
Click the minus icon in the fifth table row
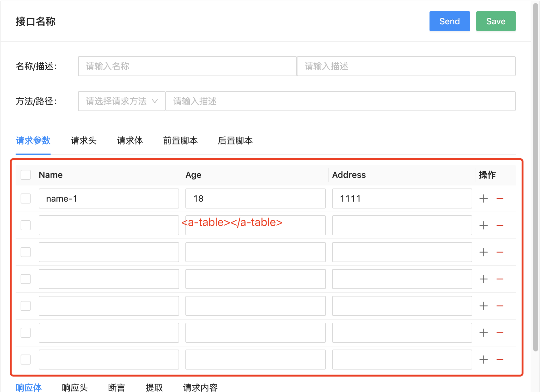[x=500, y=306]
